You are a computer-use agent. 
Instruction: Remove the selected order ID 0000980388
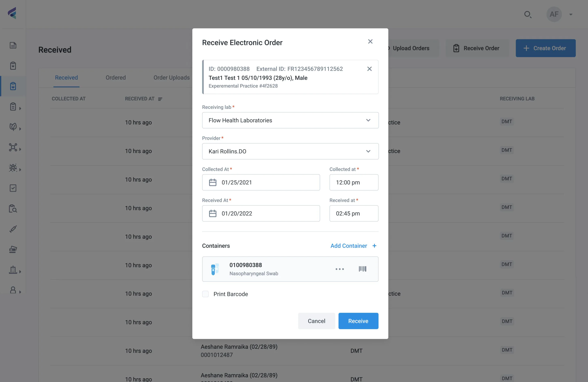point(369,69)
